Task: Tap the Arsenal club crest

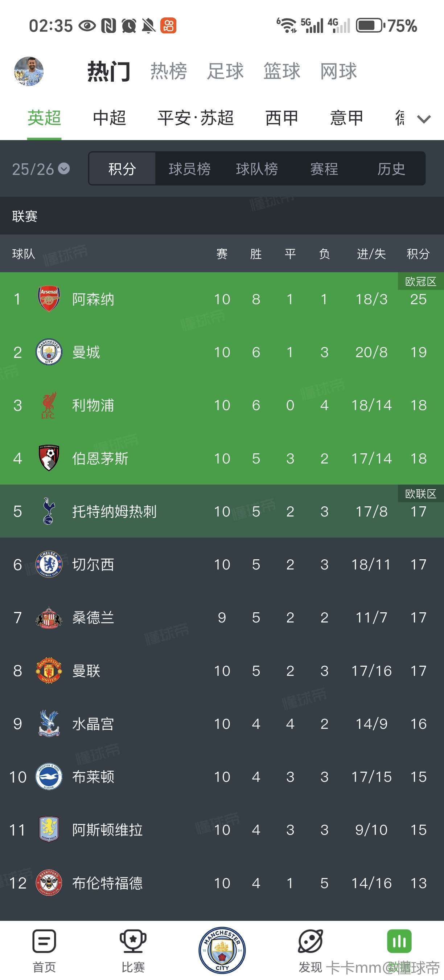Action: (49, 299)
